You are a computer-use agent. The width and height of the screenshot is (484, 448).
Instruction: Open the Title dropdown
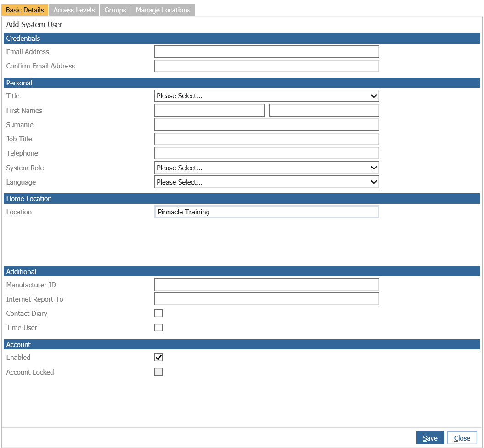pos(266,96)
